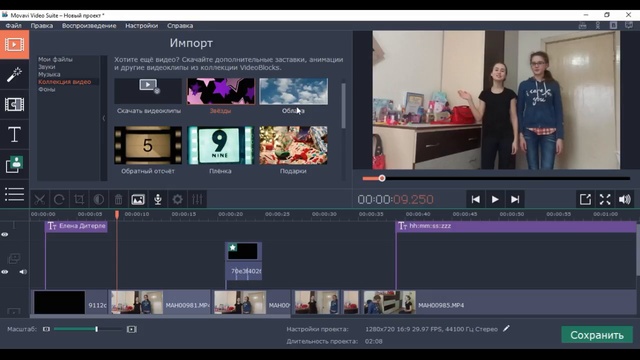Open the Transitions tab icon

pyautogui.click(x=14, y=104)
